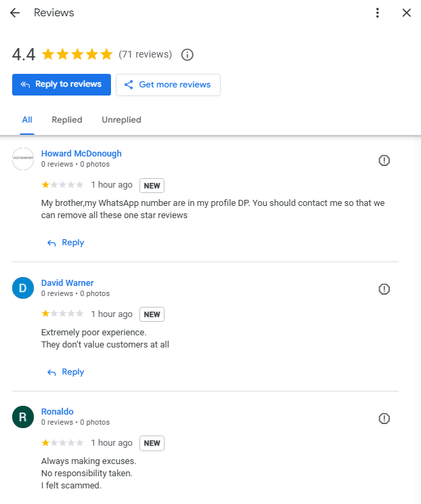The width and height of the screenshot is (421, 504).
Task: Click Howard McDonough's profile picture
Action: [23, 159]
